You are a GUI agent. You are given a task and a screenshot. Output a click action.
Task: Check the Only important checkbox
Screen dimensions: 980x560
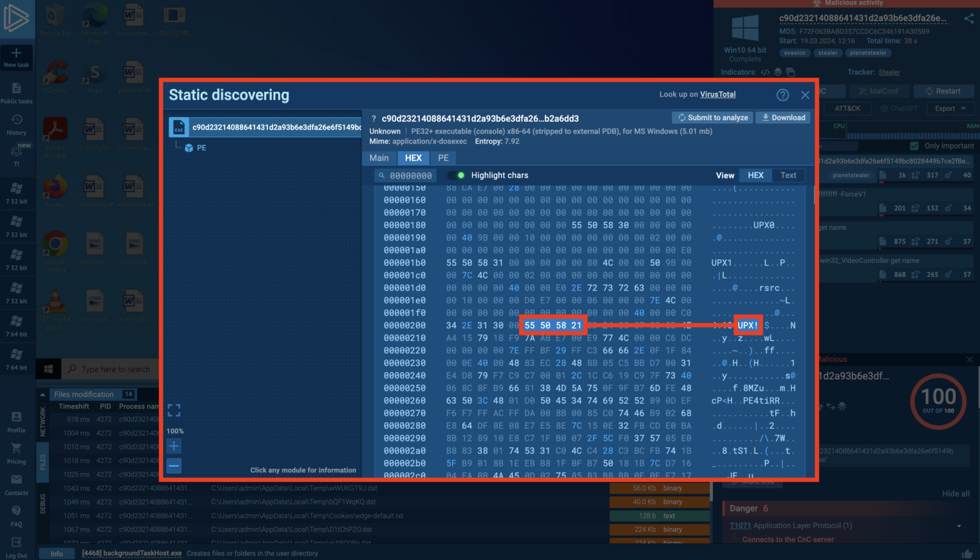tap(914, 146)
